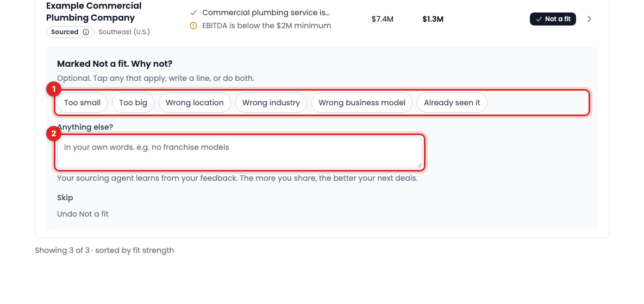Select the Too big reason chip
The image size is (644, 304).
click(133, 103)
